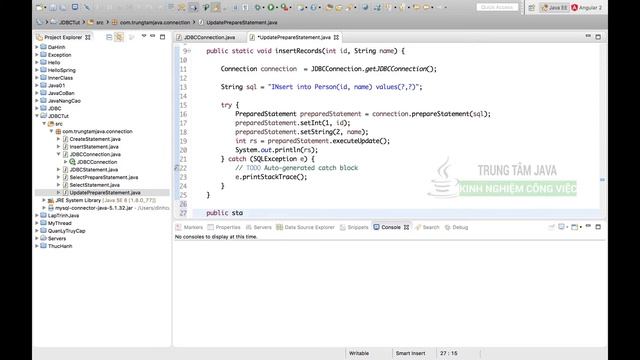Select the JDBCConnection class node
640x360 pixels.
[97, 162]
